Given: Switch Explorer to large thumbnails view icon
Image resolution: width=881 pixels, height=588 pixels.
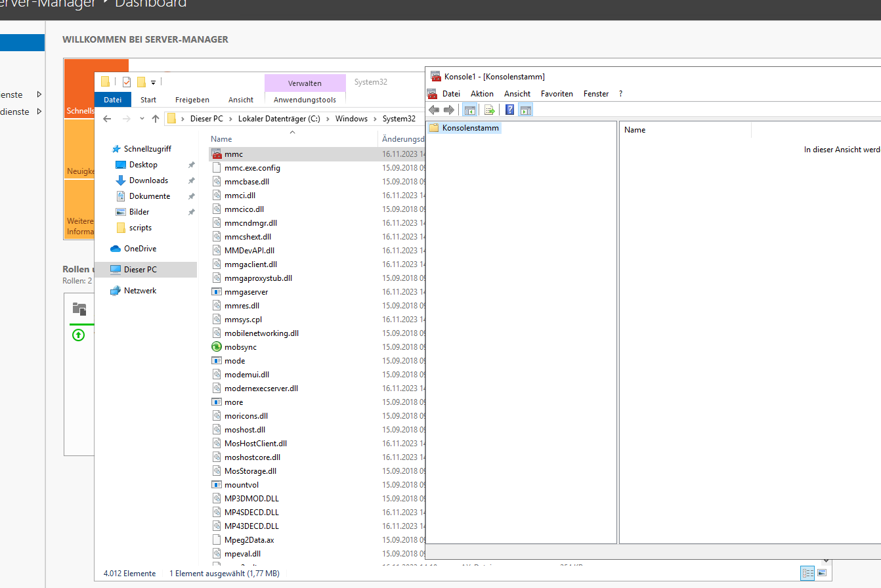Looking at the screenshot, I should click(822, 573).
